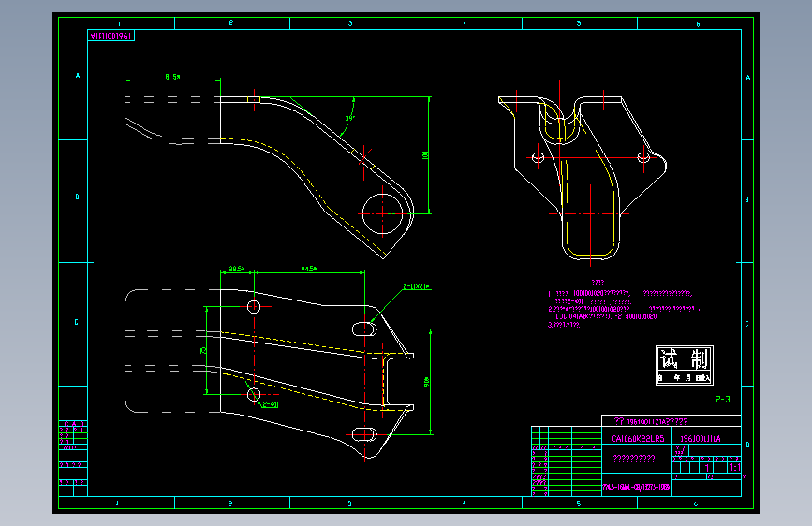Click the 1:1 scale cell
This screenshot has width=812, height=526.
click(734, 467)
